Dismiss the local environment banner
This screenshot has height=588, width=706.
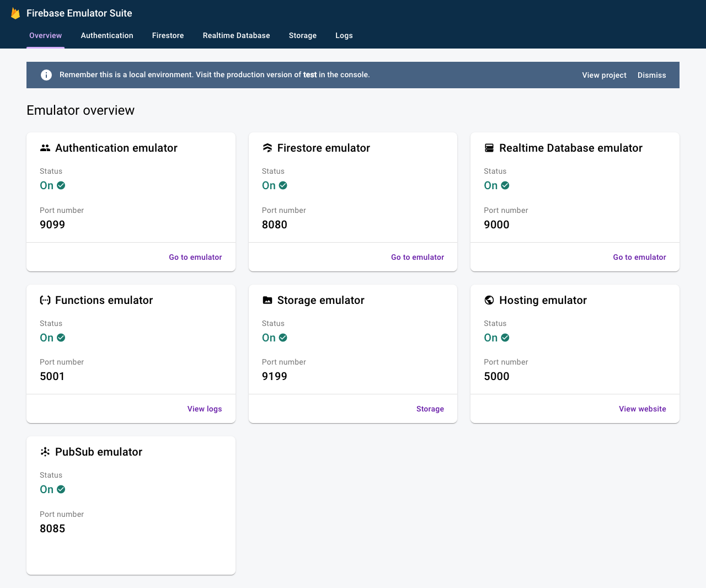tap(652, 75)
